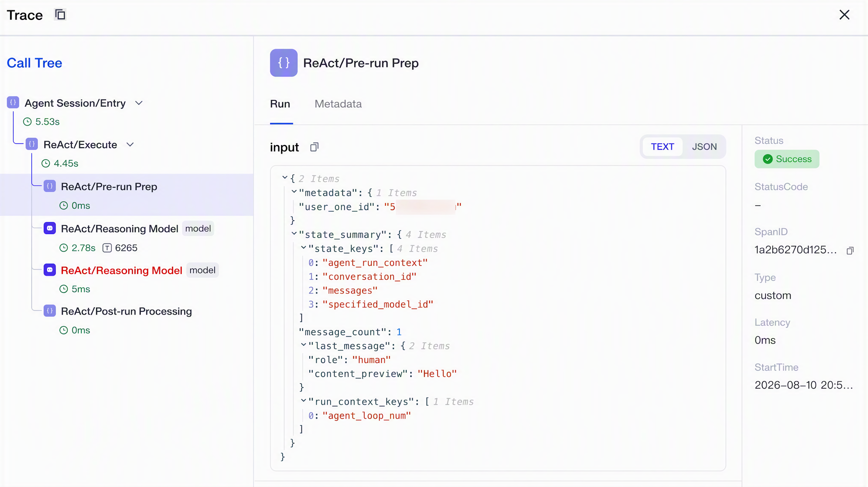Click the ReAct/Pre-run Prep braces icon in tree
868x487 pixels.
(50, 186)
